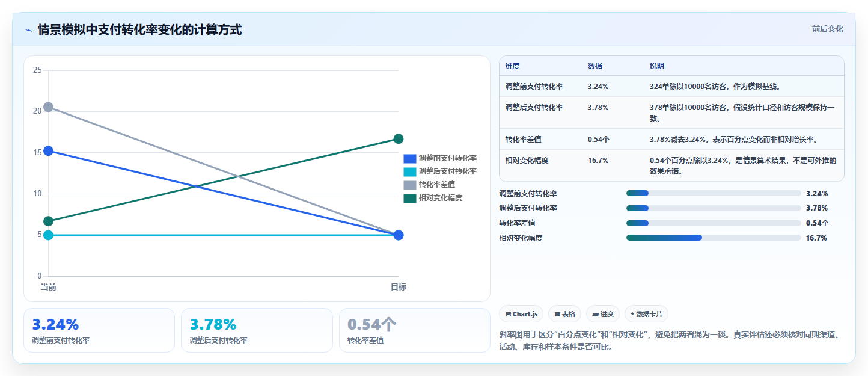Screen dimensions: 868x376
Task: Click the blue data point at 目标
Action: click(x=398, y=235)
